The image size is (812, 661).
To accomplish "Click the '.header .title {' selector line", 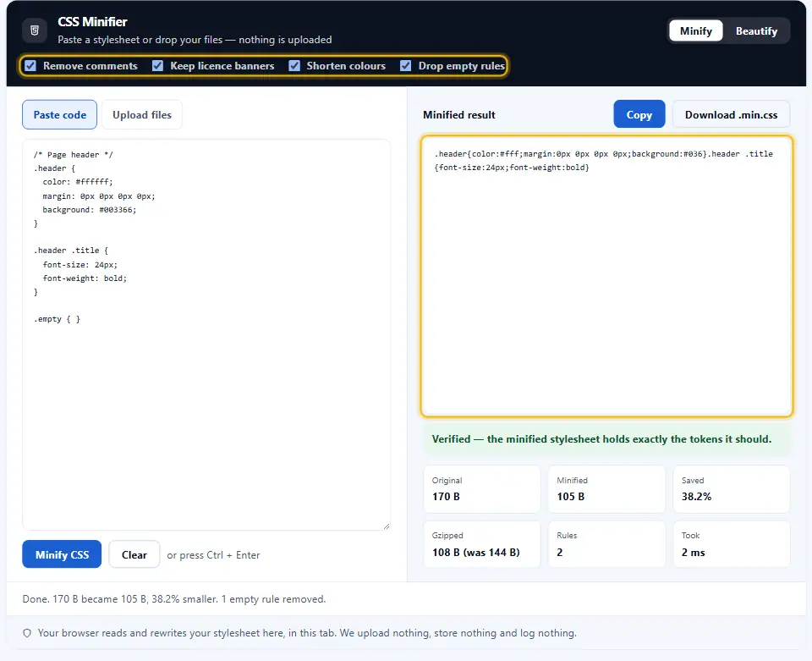I will (x=71, y=251).
